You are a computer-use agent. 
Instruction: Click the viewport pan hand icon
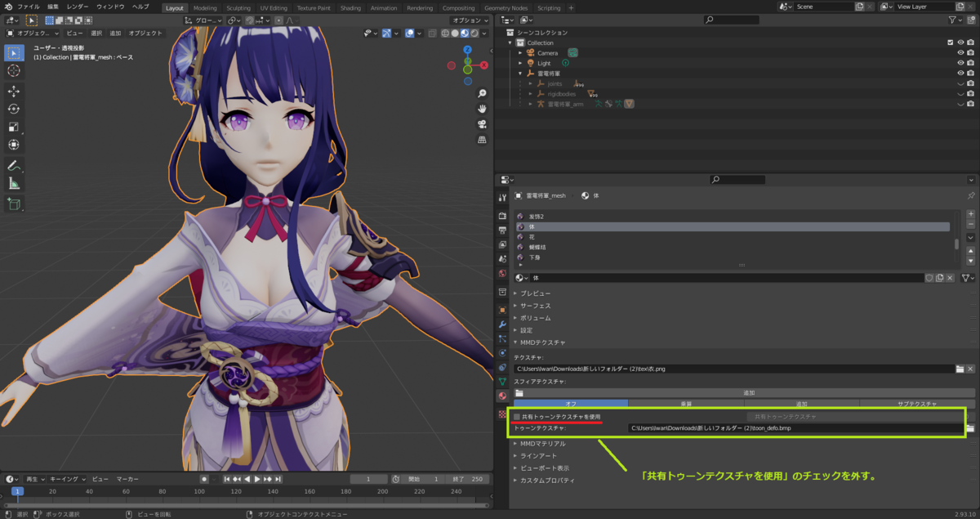pos(483,109)
